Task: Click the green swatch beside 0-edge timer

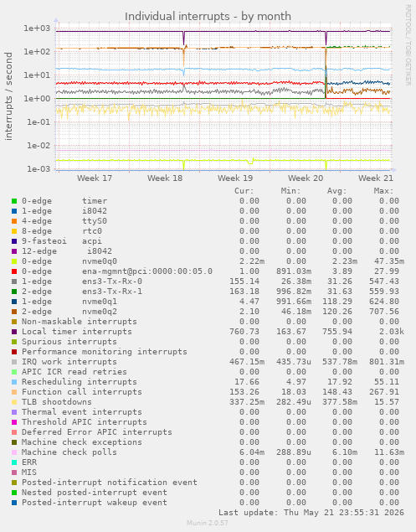Action: click(14, 201)
